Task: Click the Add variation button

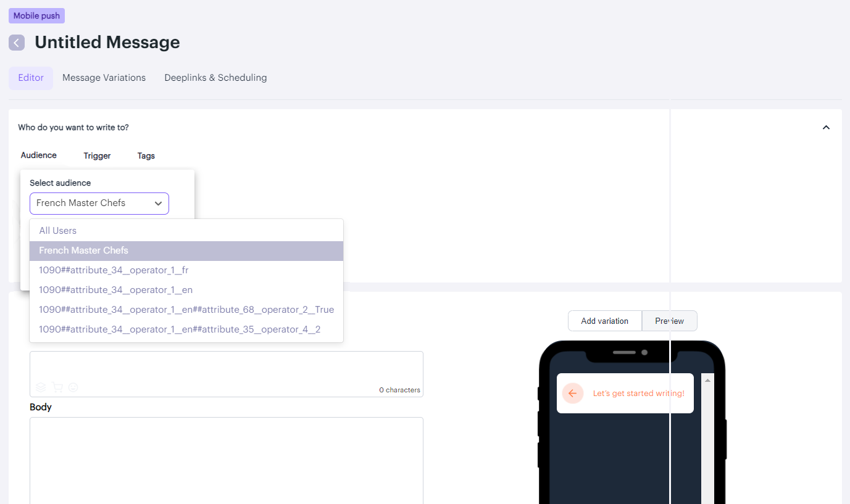Action: coord(605,321)
